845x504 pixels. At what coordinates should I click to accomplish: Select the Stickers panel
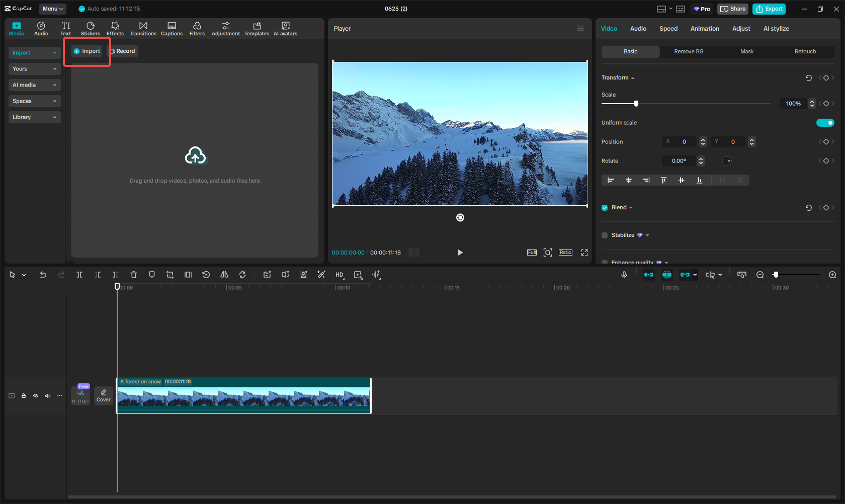(91, 28)
